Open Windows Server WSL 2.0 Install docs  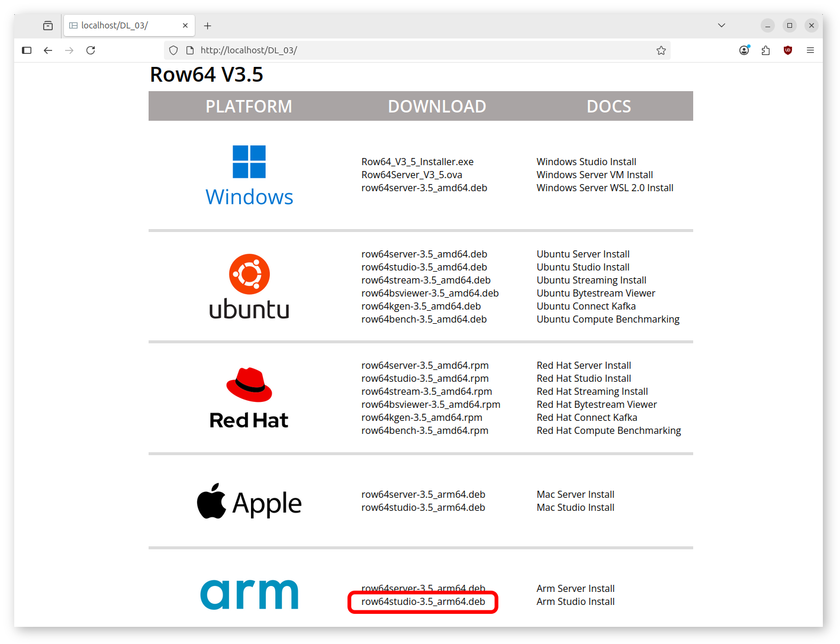click(x=605, y=188)
